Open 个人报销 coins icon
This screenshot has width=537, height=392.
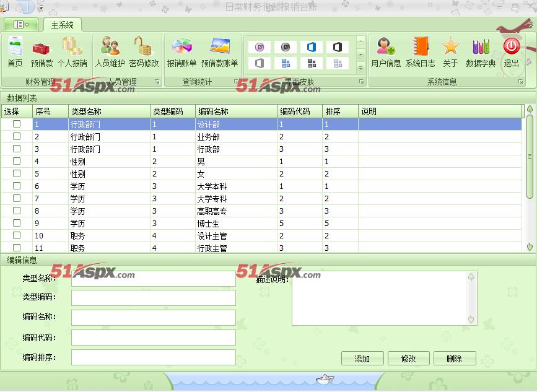point(72,46)
